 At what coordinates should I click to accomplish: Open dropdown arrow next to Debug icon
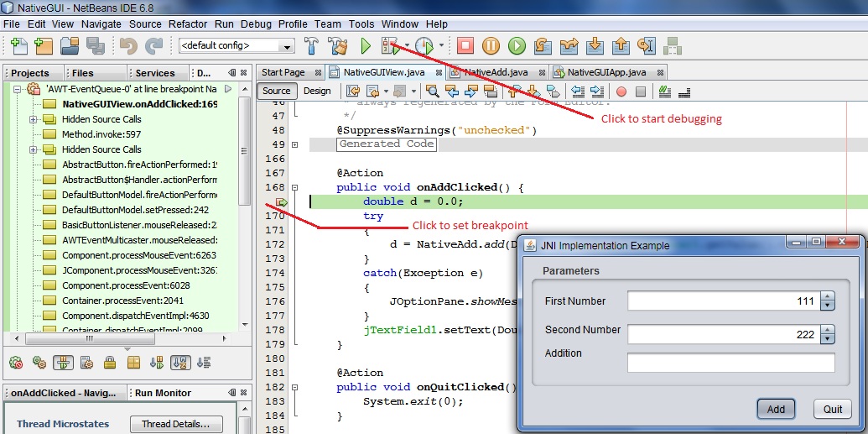[407, 46]
